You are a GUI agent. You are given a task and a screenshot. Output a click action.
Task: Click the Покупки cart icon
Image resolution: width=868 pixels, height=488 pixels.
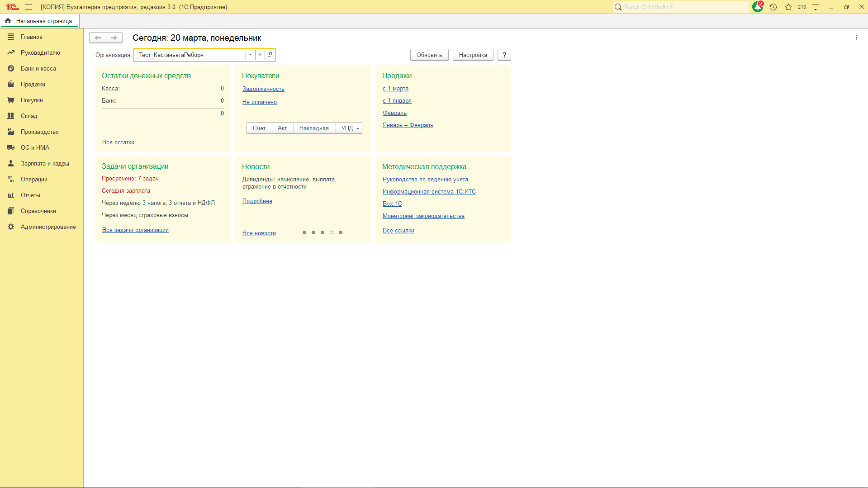[11, 100]
